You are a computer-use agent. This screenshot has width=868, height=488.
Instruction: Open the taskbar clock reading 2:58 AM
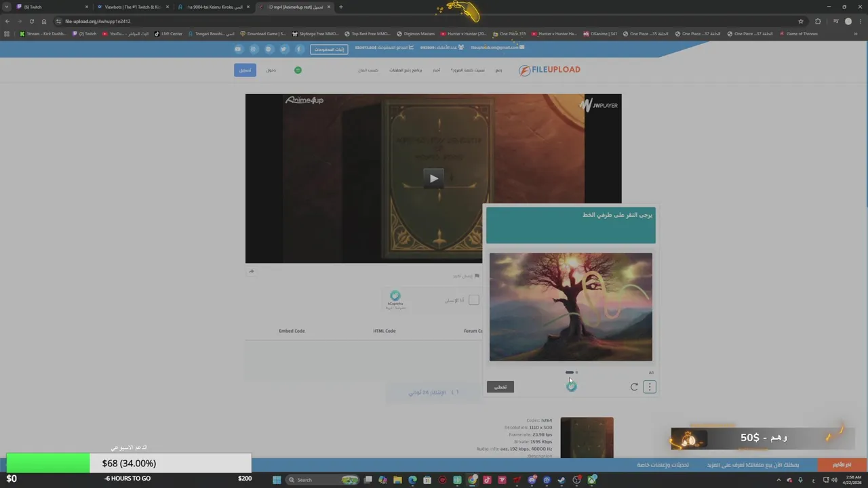pos(851,480)
